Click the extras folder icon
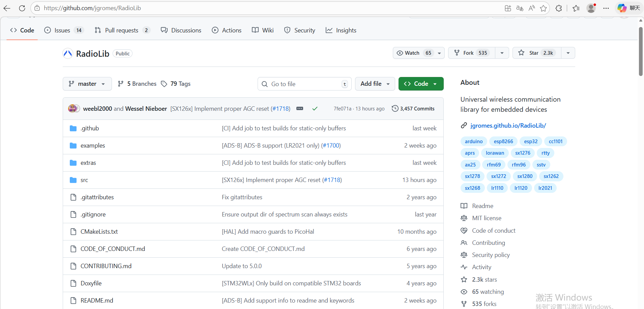 click(73, 163)
